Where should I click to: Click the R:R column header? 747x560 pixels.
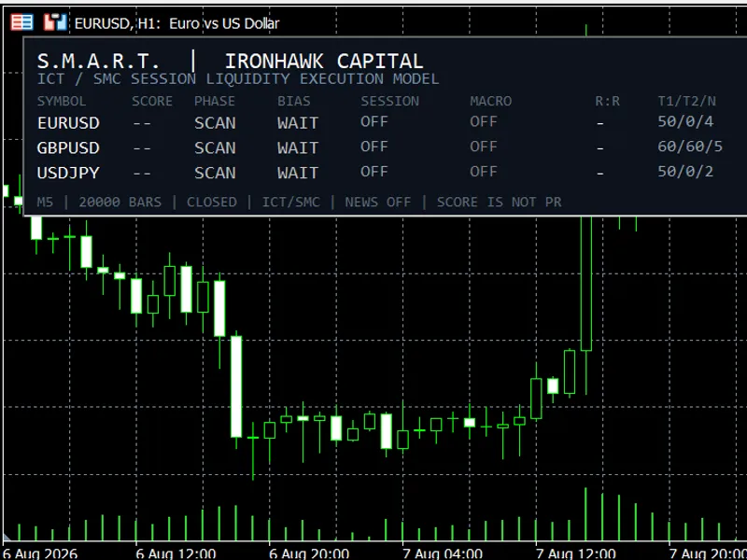(608, 101)
